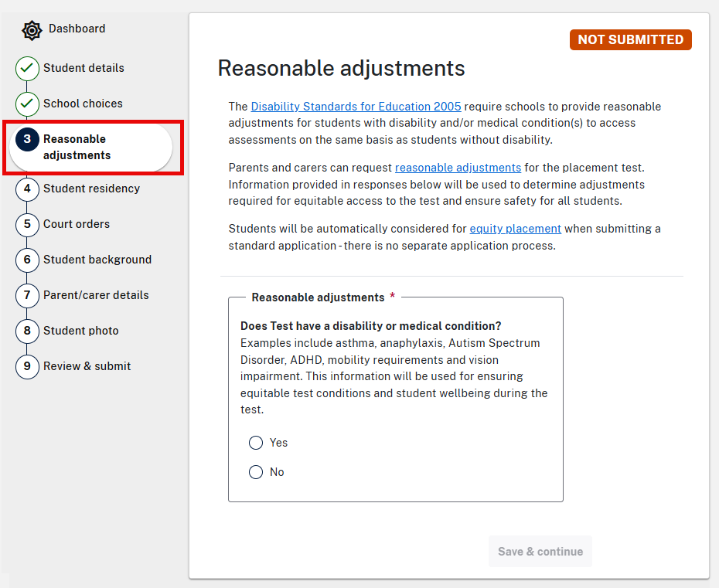Screen dimensions: 719x588
Task: Open the Student photo step
Action: pos(80,331)
